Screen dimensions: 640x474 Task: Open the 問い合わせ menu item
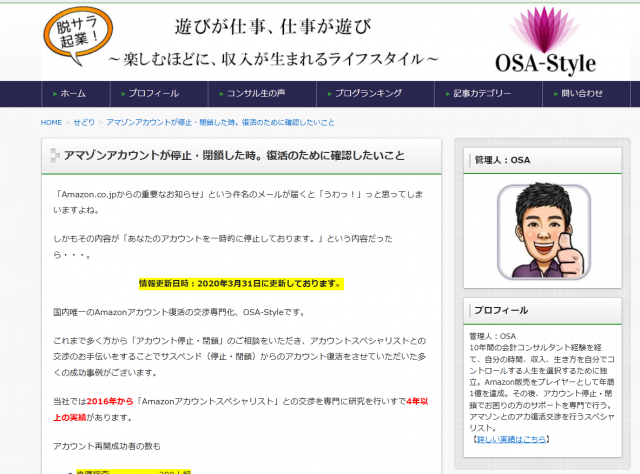(x=587, y=93)
